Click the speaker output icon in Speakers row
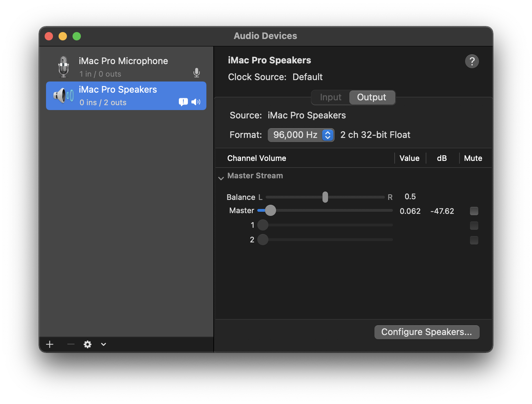 point(196,102)
